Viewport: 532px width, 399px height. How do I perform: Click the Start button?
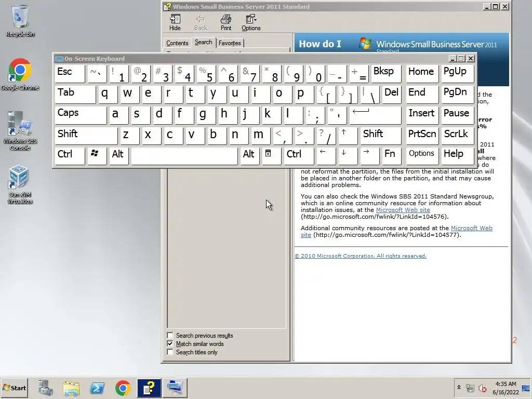[15, 388]
